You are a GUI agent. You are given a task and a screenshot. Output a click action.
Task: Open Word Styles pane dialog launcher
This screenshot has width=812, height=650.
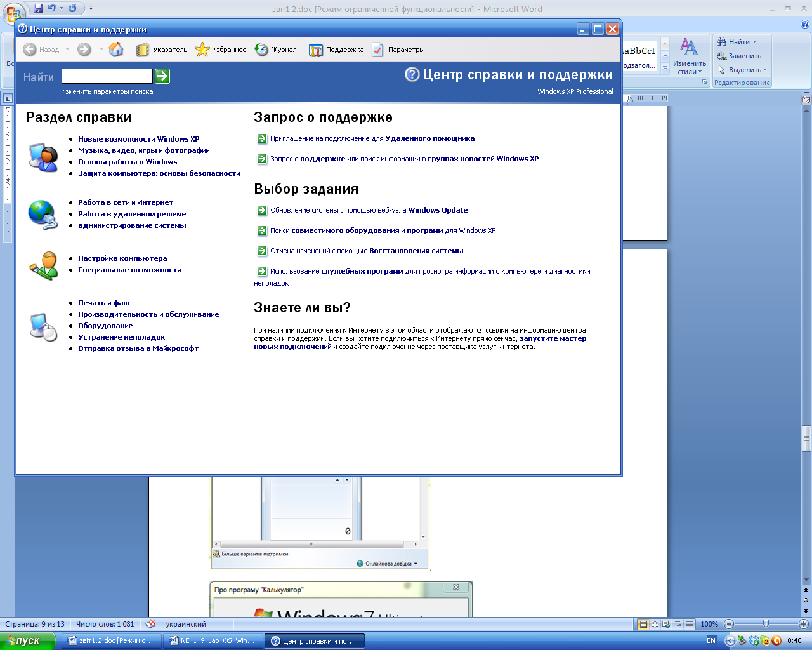point(704,83)
